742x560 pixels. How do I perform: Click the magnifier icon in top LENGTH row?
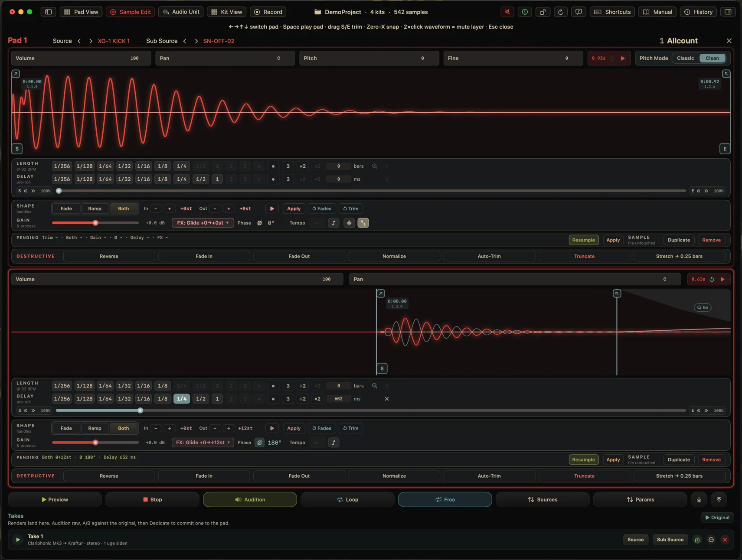375,166
